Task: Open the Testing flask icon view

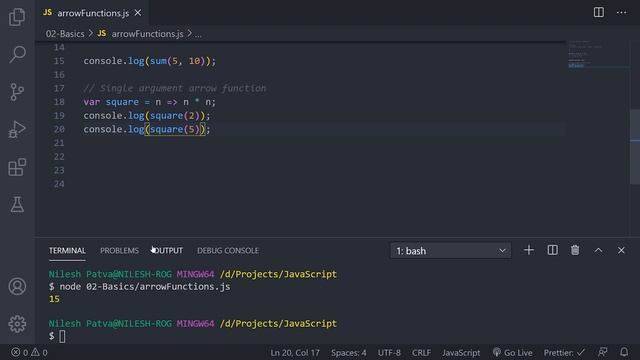Action: (x=17, y=204)
